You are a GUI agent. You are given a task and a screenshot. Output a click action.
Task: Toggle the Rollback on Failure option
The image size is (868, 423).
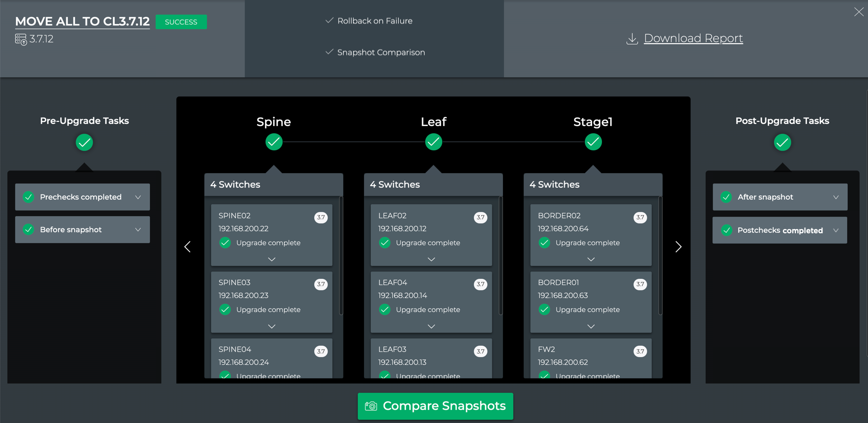[329, 21]
